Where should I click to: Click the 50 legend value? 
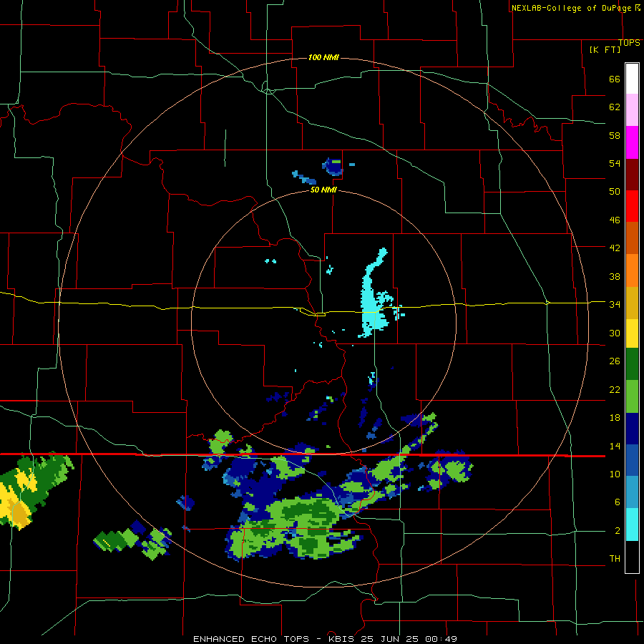click(615, 191)
